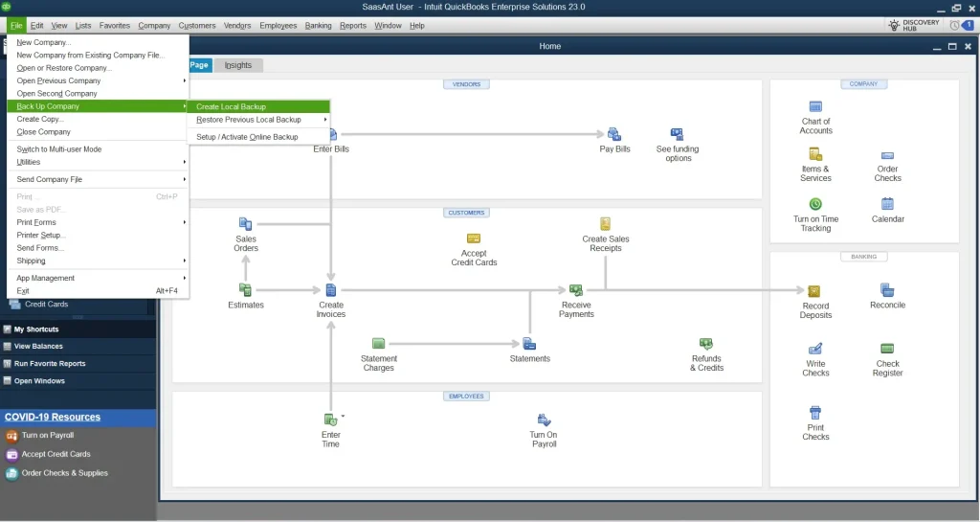
Task: Click the Accept Credit Cards workflow icon
Action: click(474, 238)
